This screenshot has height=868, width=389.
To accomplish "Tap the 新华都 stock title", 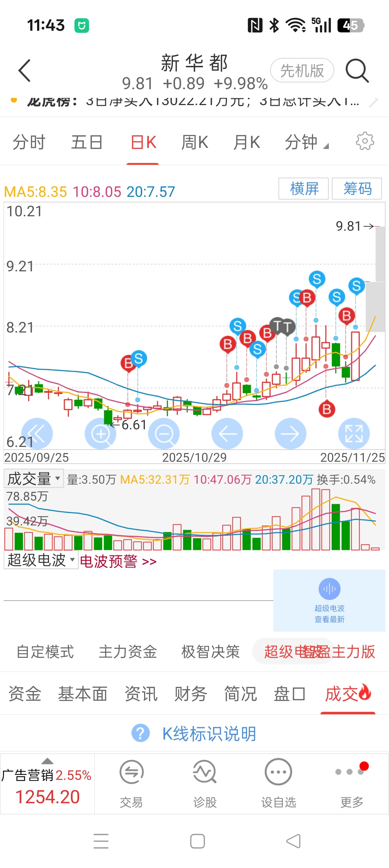I will [194, 63].
